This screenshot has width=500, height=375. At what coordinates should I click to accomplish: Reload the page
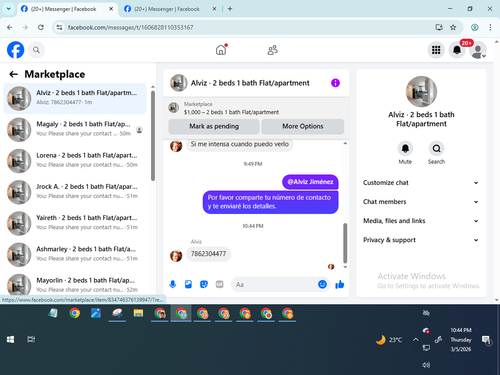pyautogui.click(x=41, y=27)
